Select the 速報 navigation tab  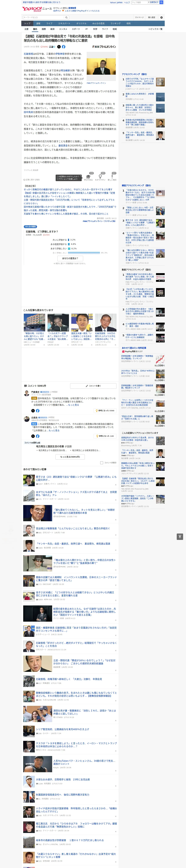tap(38, 24)
